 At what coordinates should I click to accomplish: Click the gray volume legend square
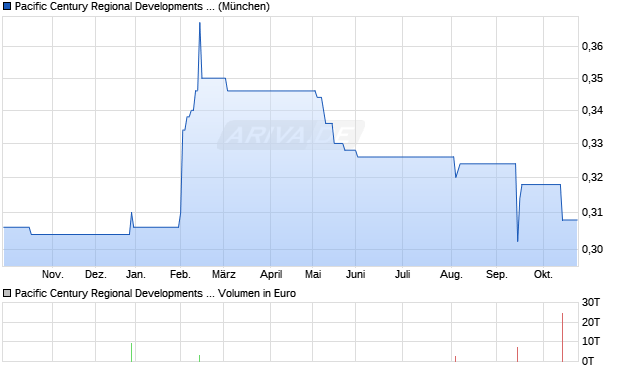pos(7,293)
